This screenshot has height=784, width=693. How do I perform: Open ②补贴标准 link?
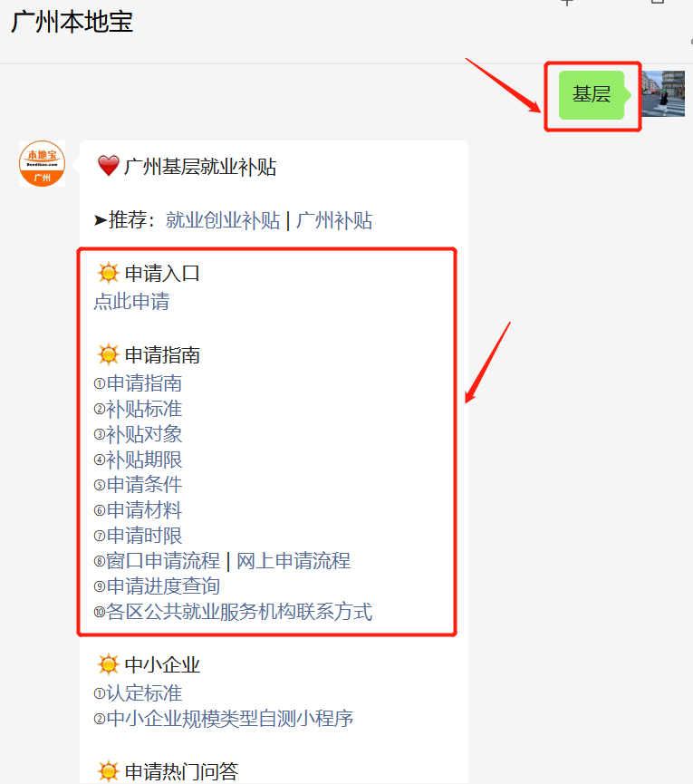pos(138,409)
